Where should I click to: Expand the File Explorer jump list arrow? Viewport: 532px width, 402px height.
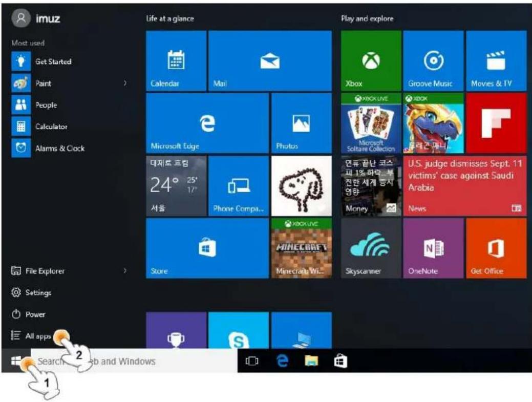coord(125,271)
